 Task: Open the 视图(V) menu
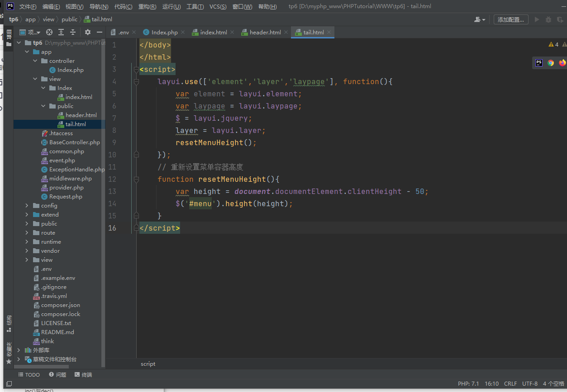pos(74,6)
